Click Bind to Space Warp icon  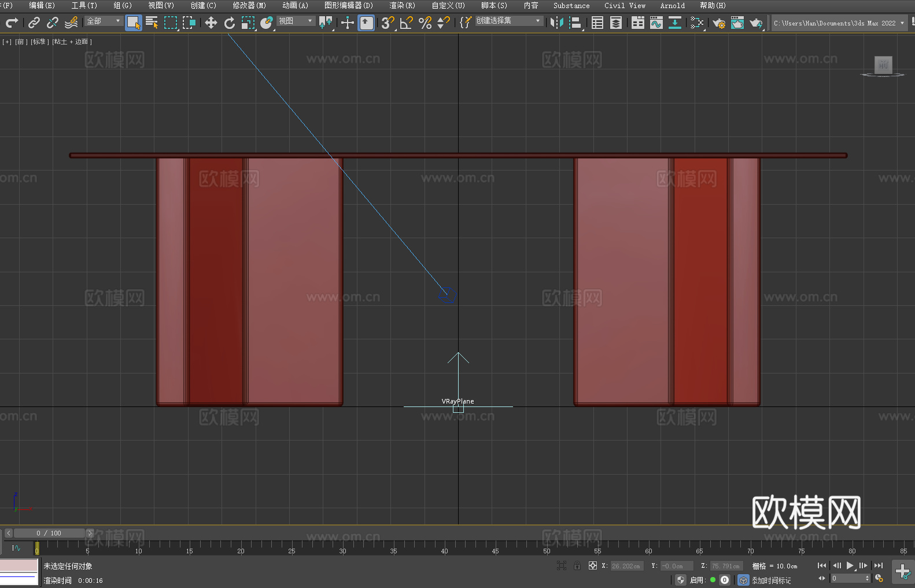(71, 23)
